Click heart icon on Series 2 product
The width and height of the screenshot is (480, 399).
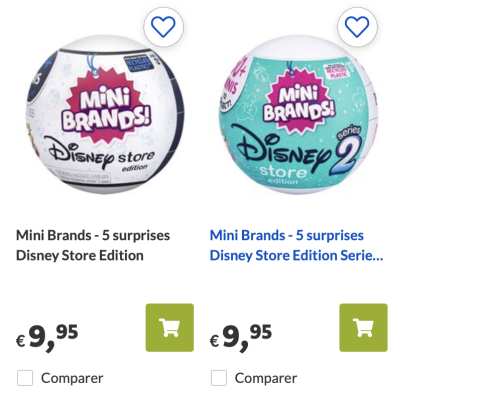(x=357, y=27)
